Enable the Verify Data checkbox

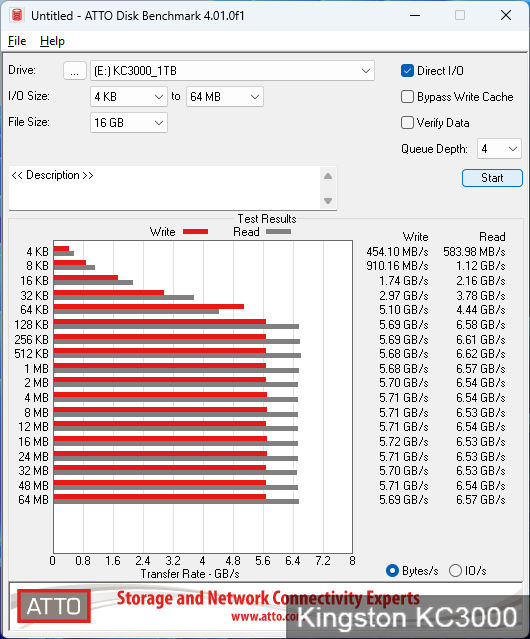coord(407,123)
